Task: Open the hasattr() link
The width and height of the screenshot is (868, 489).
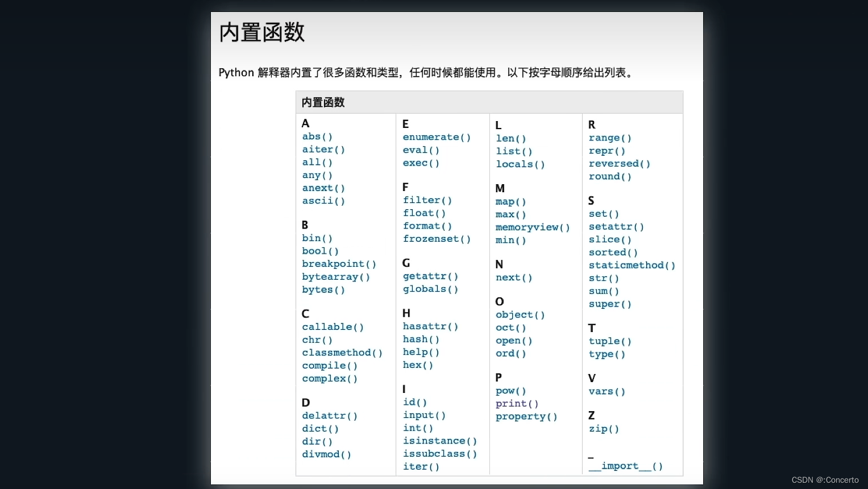Action: click(431, 326)
